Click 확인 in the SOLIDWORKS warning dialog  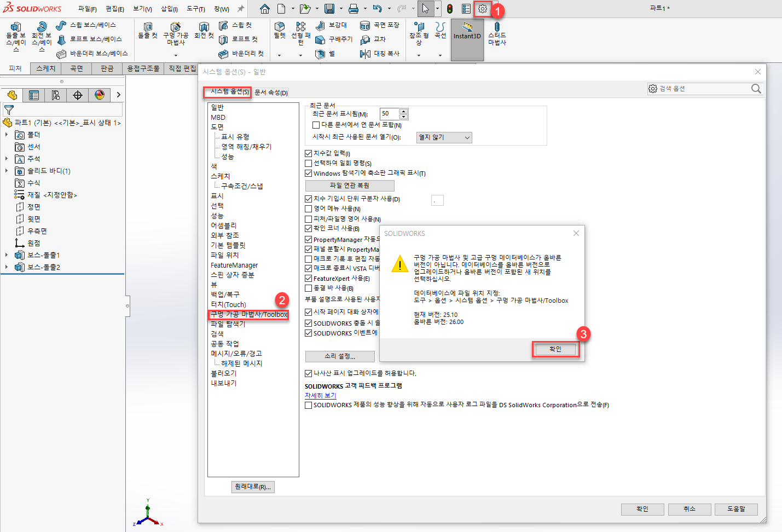pyautogui.click(x=555, y=349)
